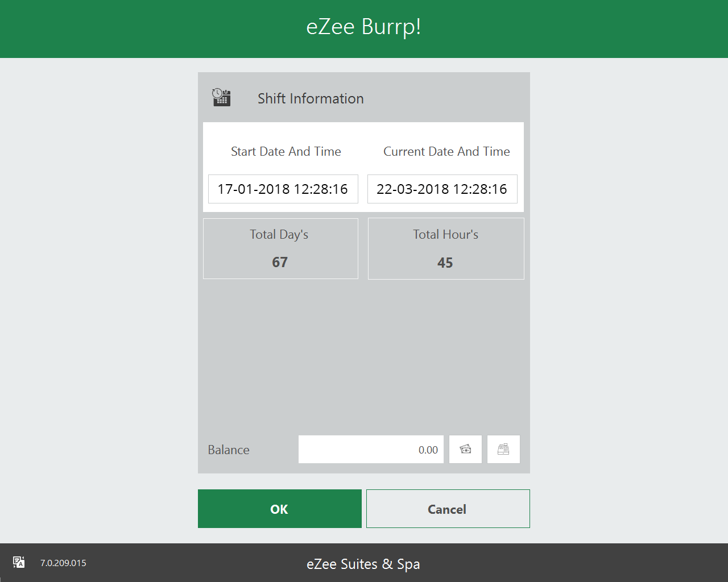Select the Current Date And Time field
The width and height of the screenshot is (728, 582).
coord(442,189)
